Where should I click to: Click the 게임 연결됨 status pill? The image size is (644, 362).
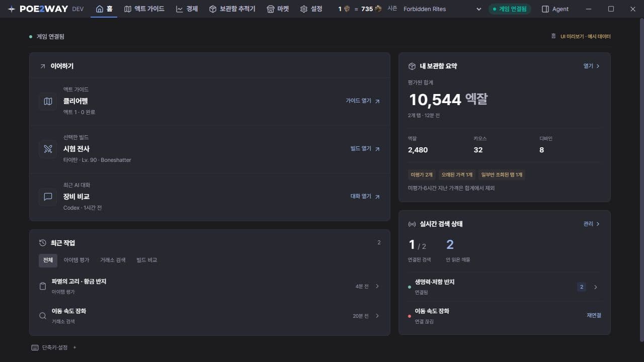(x=510, y=9)
